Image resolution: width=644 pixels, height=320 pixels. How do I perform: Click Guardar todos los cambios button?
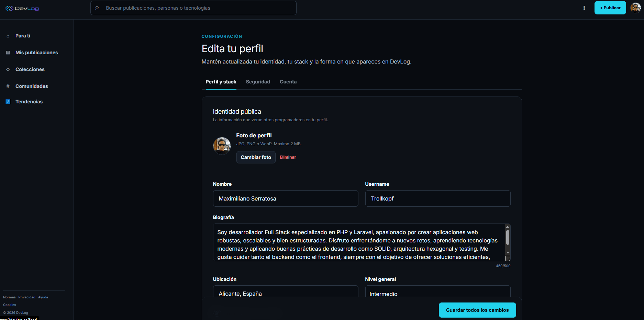(477, 310)
